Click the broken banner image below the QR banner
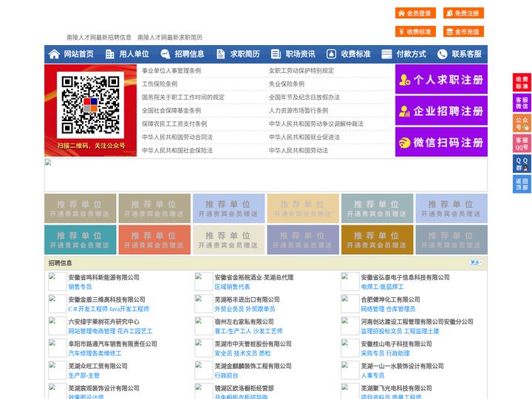The height and width of the screenshot is (399, 532). coord(266,175)
